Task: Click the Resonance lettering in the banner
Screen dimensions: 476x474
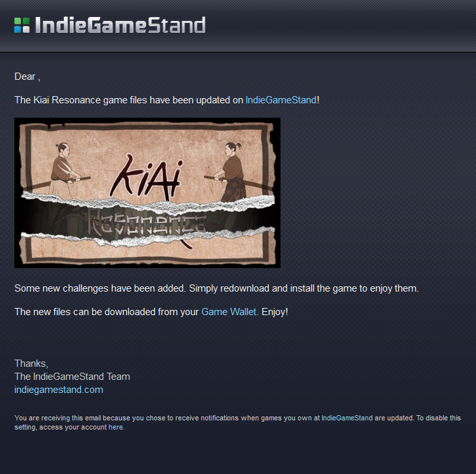Action: tap(147, 223)
